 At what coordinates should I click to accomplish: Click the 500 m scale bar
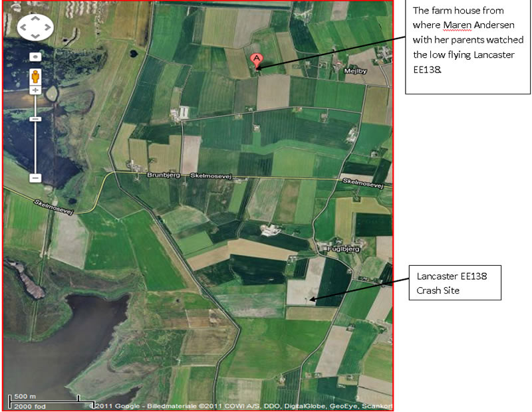(x=44, y=401)
